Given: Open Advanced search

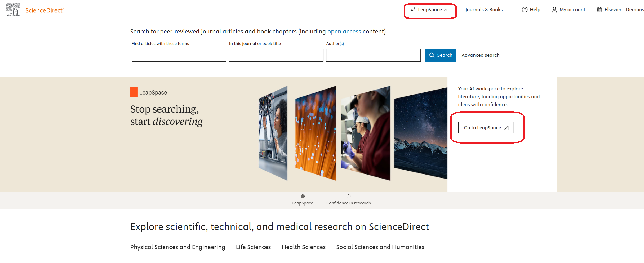Looking at the screenshot, I should pyautogui.click(x=481, y=55).
